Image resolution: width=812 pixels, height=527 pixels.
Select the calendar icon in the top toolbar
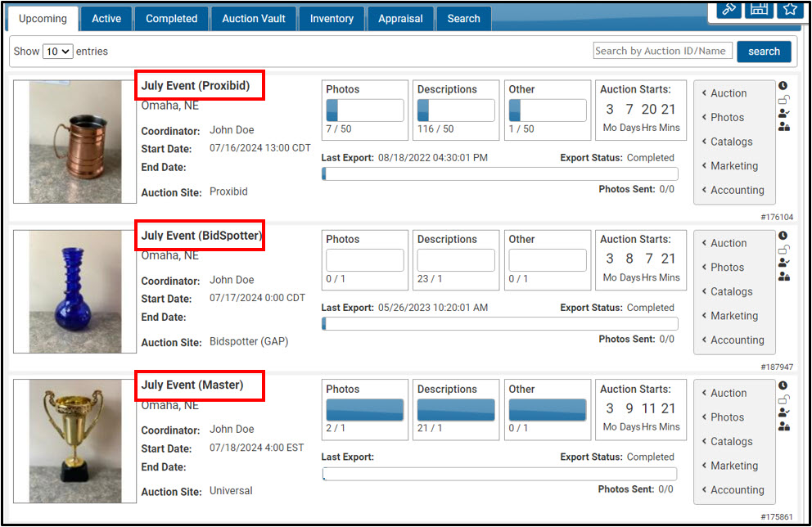coord(759,9)
